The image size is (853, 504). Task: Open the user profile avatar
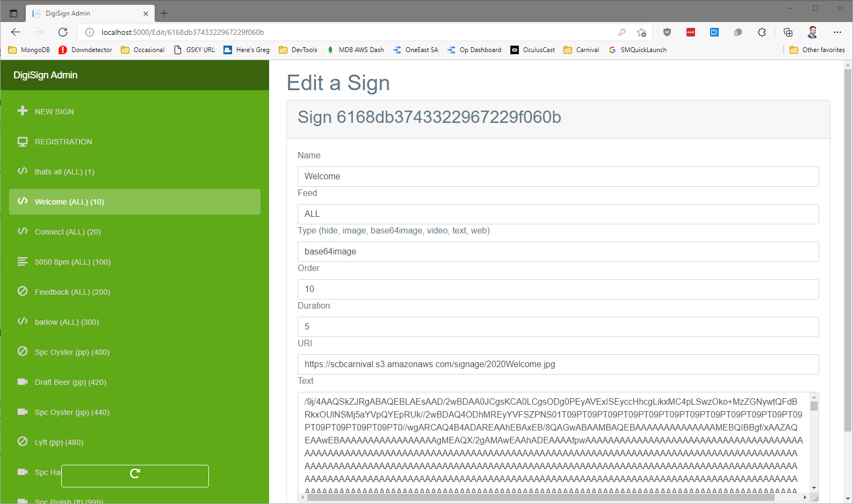[x=812, y=32]
